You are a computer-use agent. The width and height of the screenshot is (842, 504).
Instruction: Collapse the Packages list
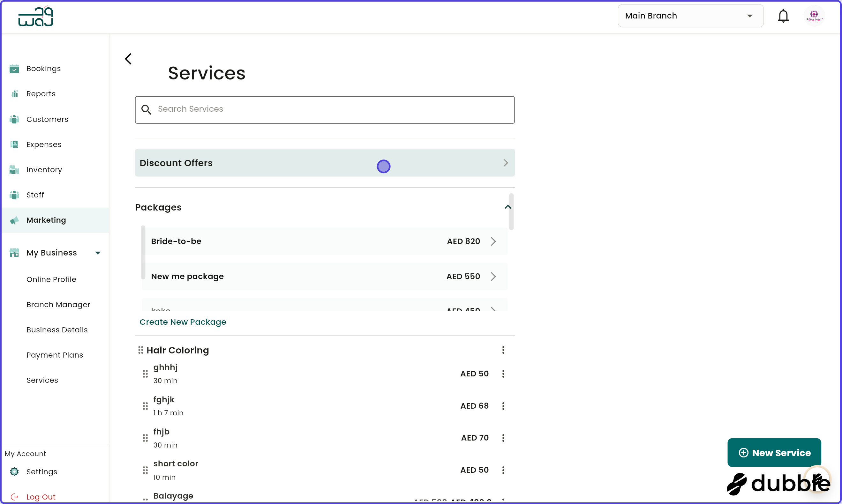pos(507,207)
